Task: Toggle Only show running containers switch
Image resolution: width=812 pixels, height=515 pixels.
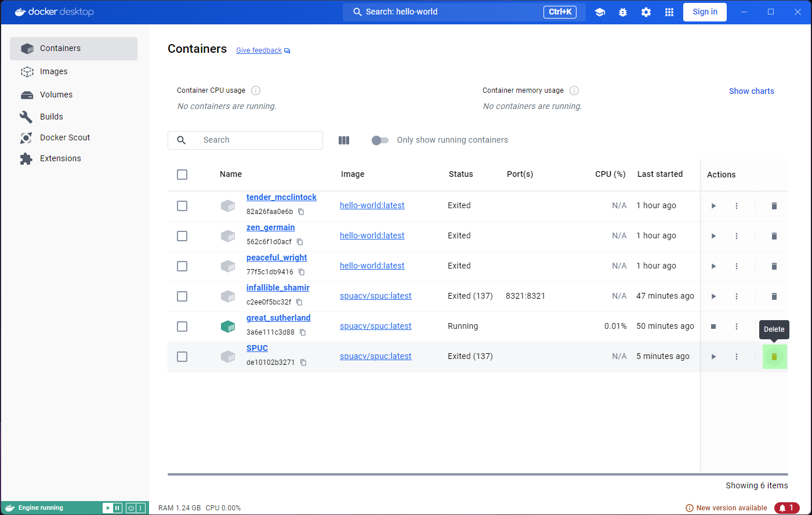Action: click(380, 140)
